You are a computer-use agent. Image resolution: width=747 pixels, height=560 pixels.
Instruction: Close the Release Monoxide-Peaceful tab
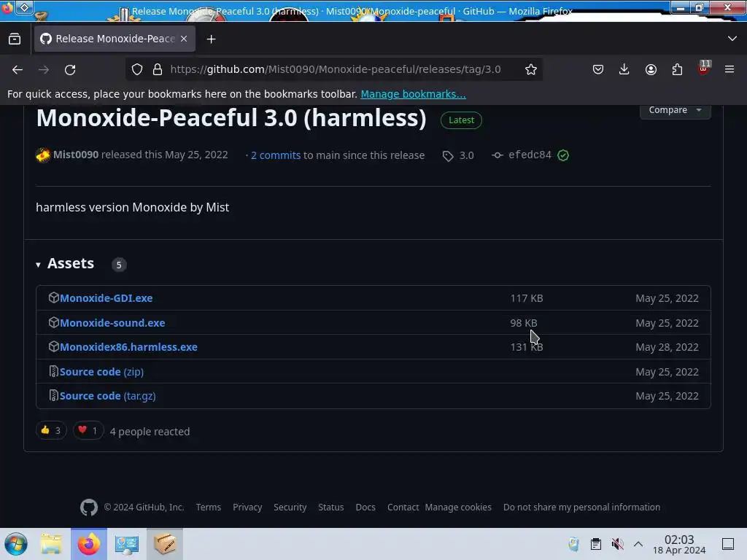(184, 39)
